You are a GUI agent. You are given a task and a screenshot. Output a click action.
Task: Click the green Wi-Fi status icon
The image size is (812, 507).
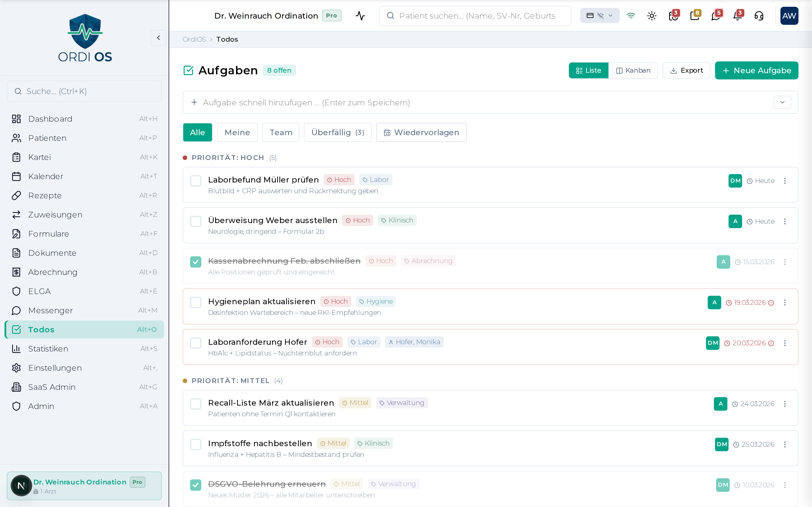point(631,16)
